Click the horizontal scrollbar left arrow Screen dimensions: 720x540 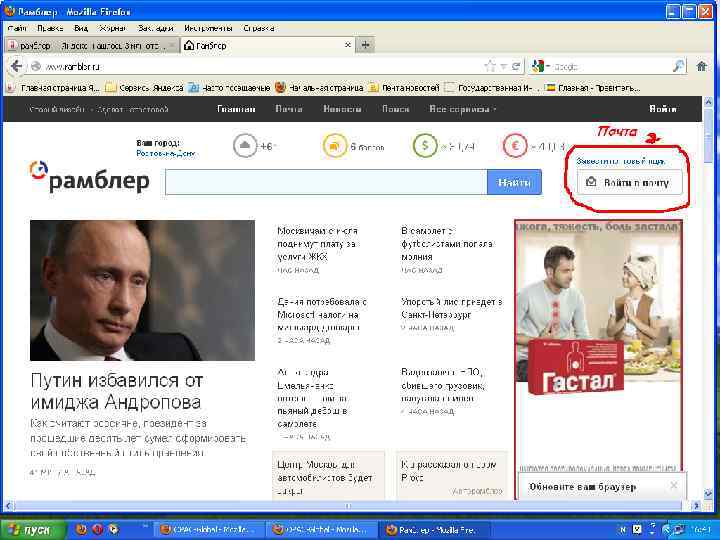(x=9, y=506)
